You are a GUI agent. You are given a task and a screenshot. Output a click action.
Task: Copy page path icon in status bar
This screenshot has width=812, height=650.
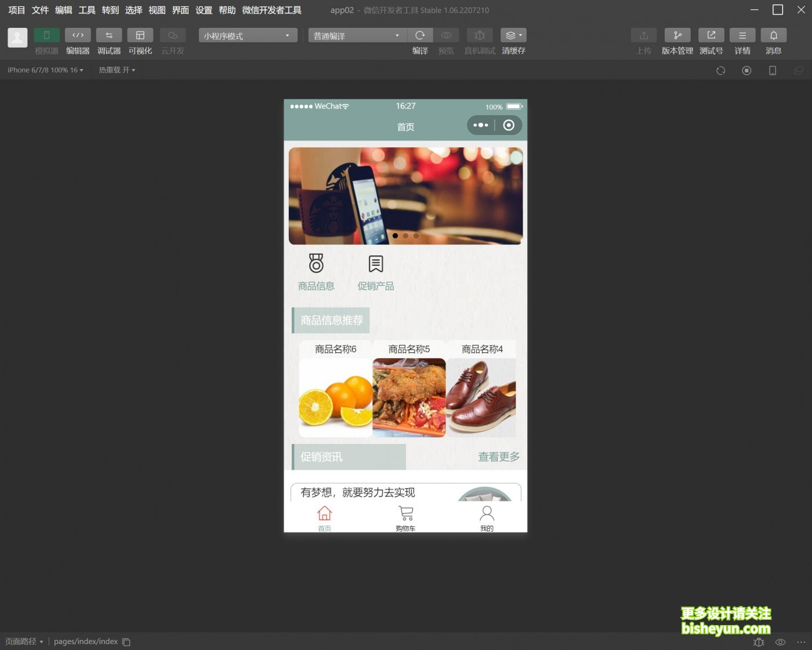click(126, 642)
